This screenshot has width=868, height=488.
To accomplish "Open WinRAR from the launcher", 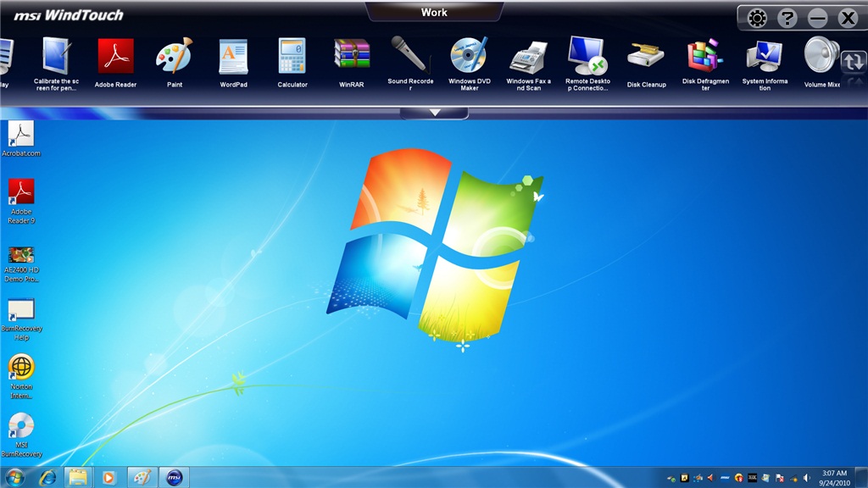I will 351,58.
